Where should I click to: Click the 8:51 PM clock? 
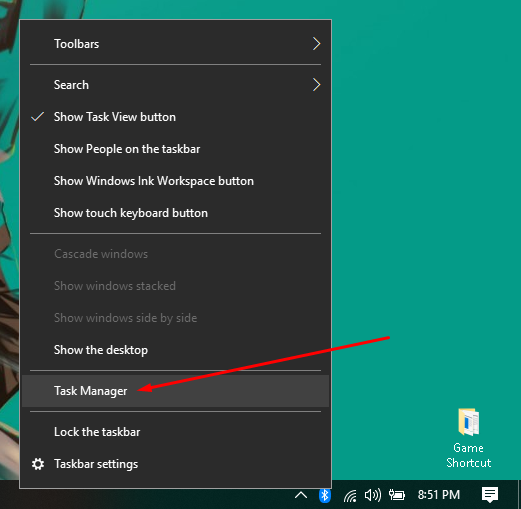click(x=439, y=495)
